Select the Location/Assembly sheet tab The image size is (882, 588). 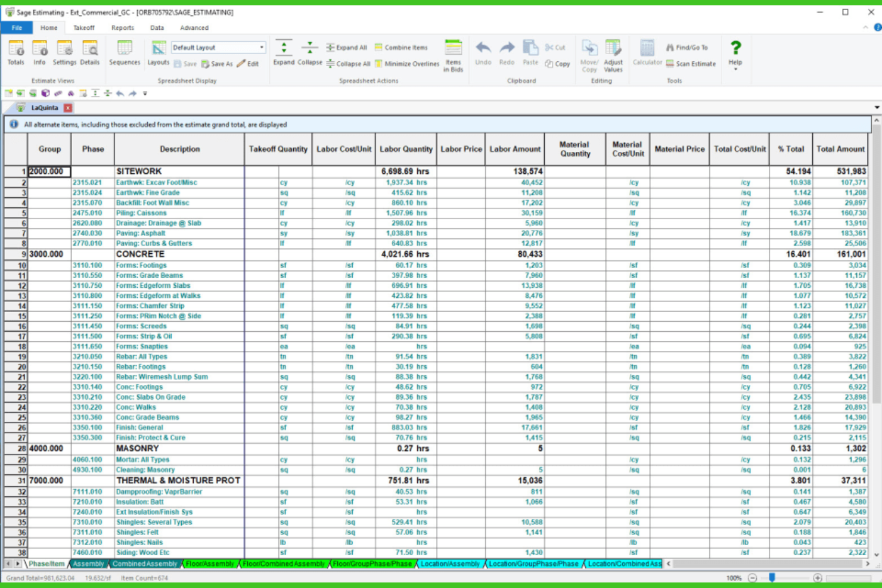tap(450, 564)
